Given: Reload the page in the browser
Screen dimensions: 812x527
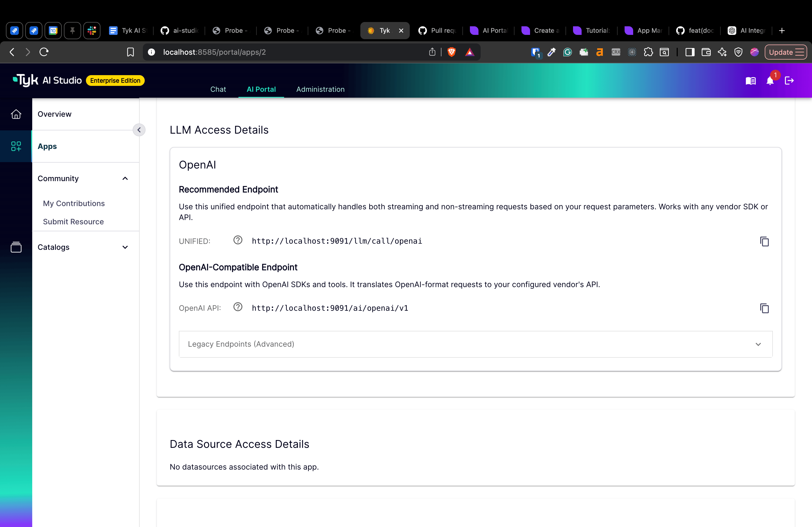Looking at the screenshot, I should click(x=44, y=52).
